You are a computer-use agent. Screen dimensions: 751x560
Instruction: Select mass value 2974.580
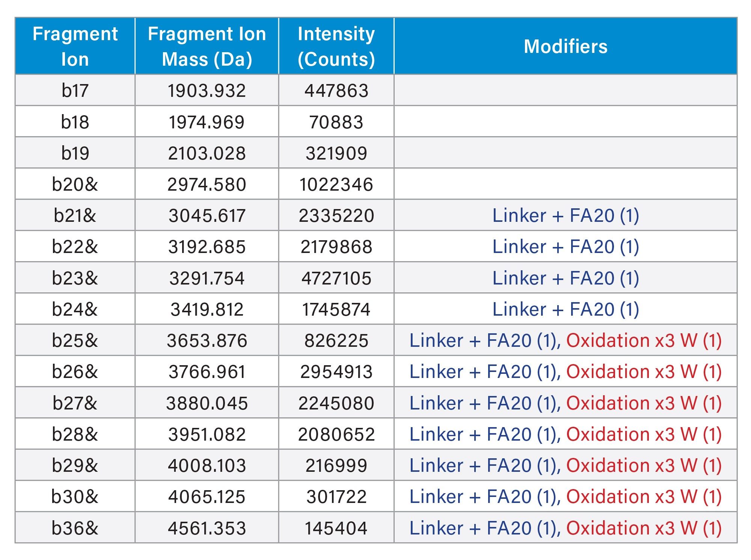pos(207,185)
